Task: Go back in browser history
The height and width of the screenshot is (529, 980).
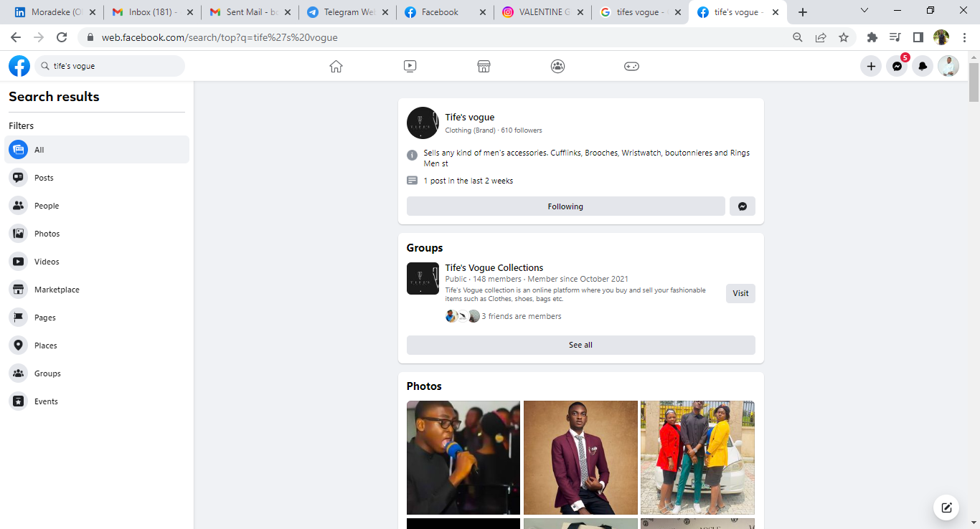Action: pos(16,37)
